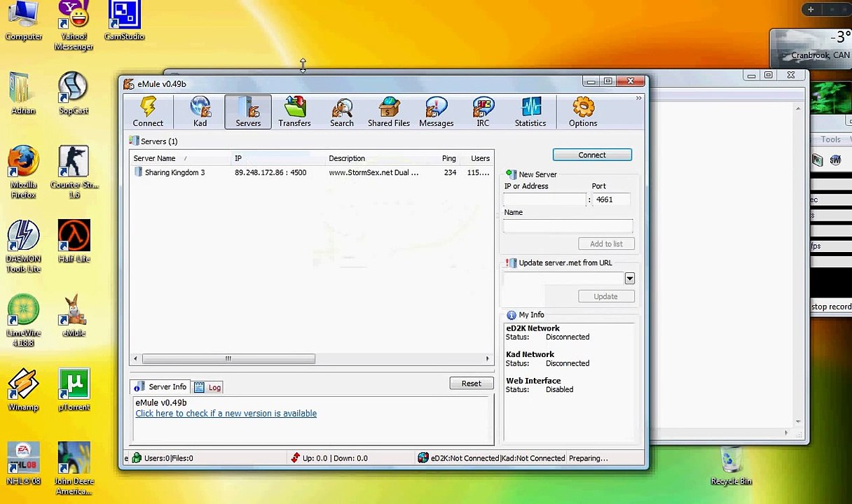Open the CamStudio desktop icon
The image size is (852, 504).
(124, 21)
